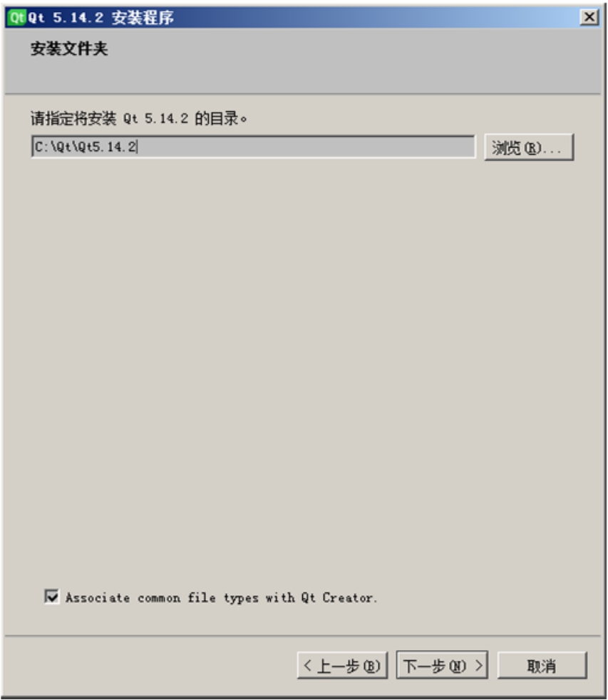608x700 pixels.
Task: Place cursor after C:\Qt\Qt5.14.2 text
Action: (138, 146)
